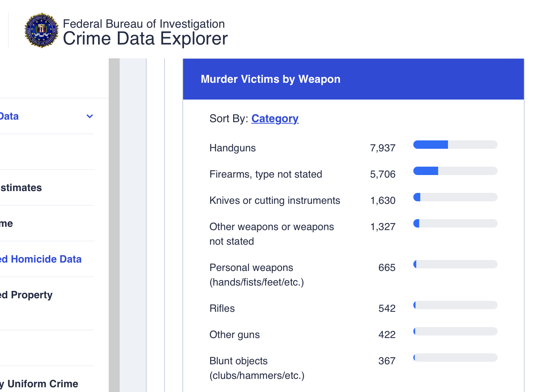The width and height of the screenshot is (541, 392).
Task: Click the Firearms type not stated bar
Action: [455, 171]
